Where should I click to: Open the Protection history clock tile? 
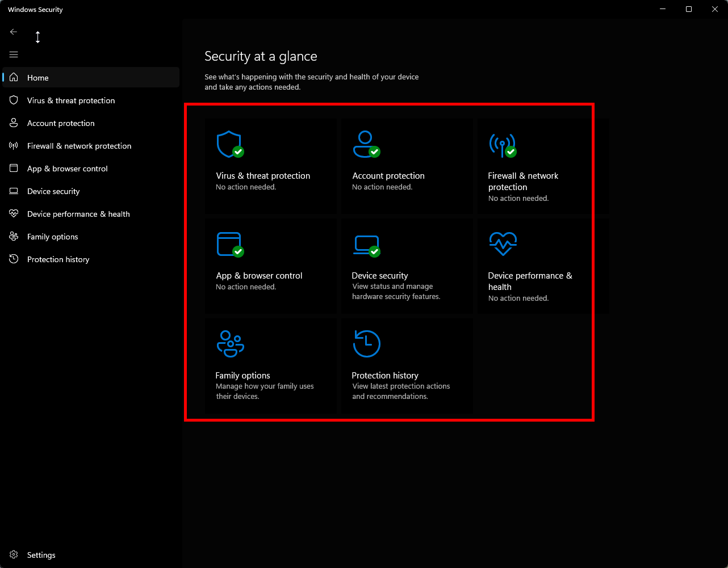pos(407,366)
